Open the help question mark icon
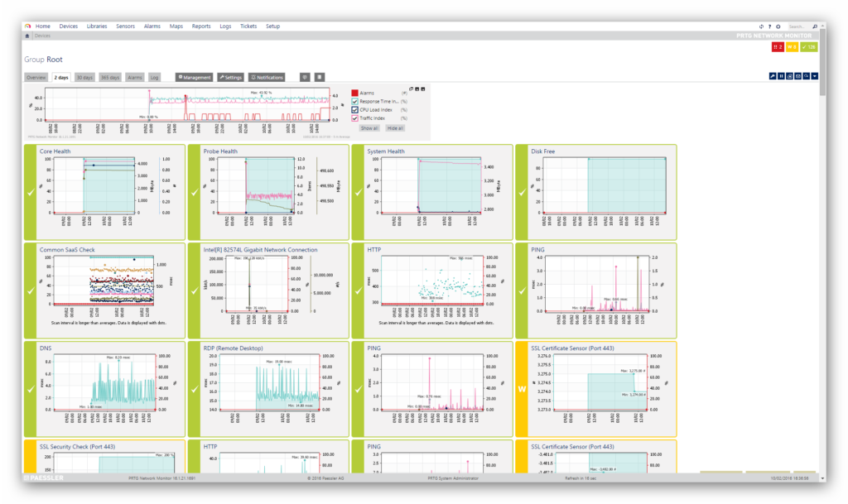The image size is (848, 504). tap(769, 26)
